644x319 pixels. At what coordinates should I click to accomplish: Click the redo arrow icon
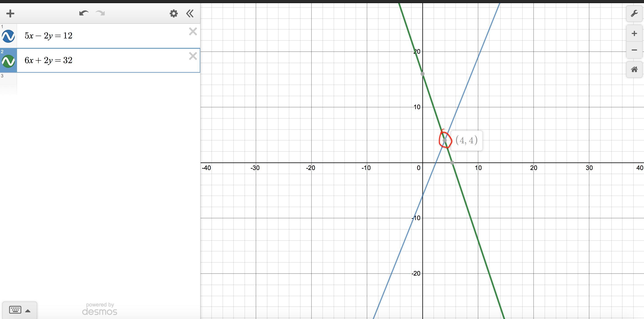[100, 13]
